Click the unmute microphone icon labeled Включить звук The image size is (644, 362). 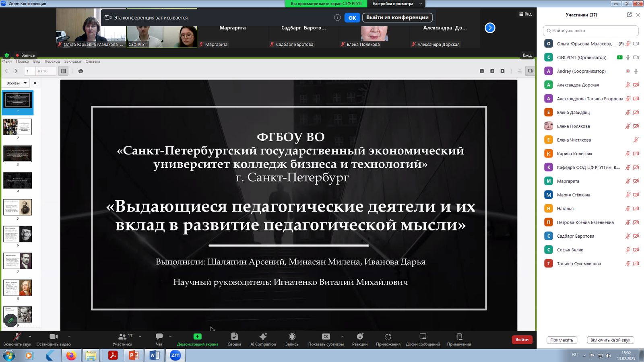click(x=17, y=337)
